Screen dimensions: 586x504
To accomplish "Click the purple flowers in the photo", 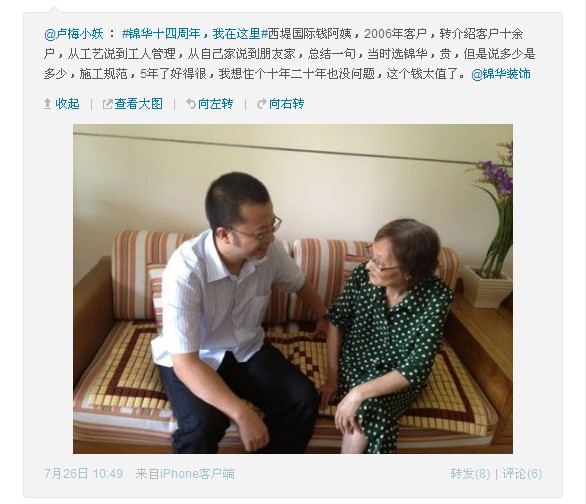I will click(x=495, y=176).
